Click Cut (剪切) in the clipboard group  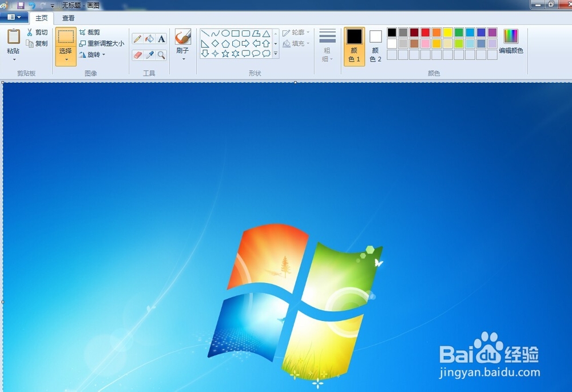(37, 33)
